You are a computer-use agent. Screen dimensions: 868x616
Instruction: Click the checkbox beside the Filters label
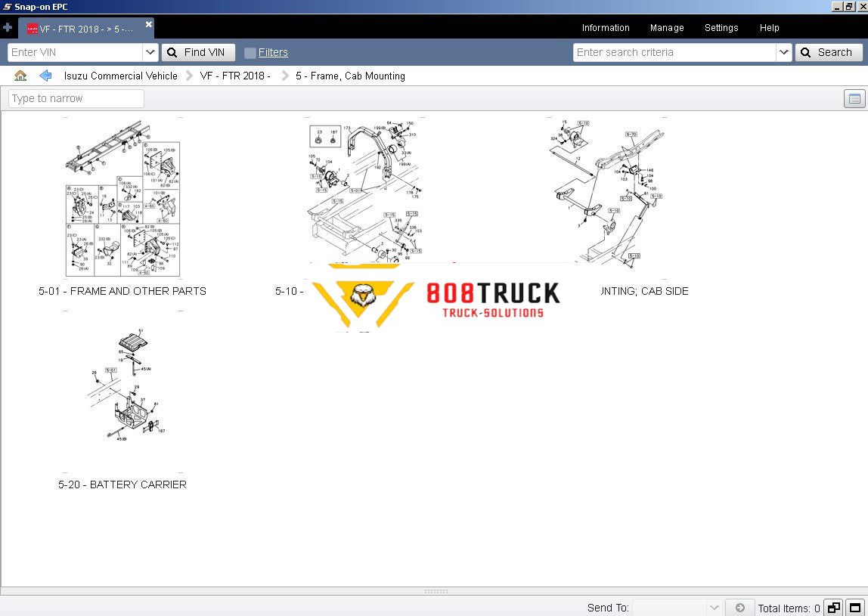click(x=250, y=52)
